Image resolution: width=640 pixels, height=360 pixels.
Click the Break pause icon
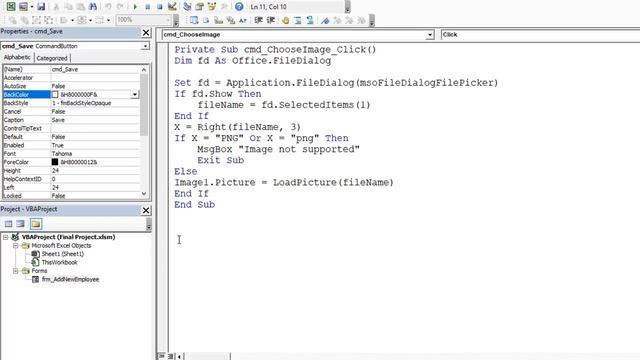[148, 7]
